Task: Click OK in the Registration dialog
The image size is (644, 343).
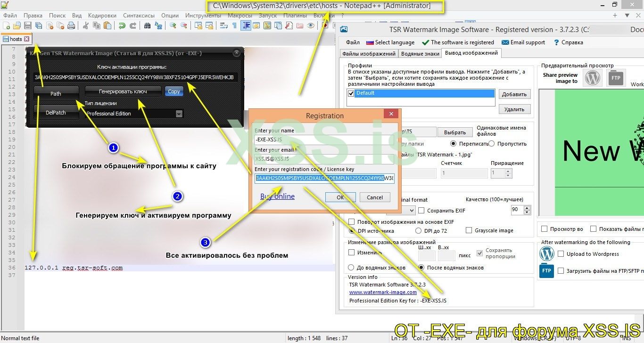Action: 340,197
